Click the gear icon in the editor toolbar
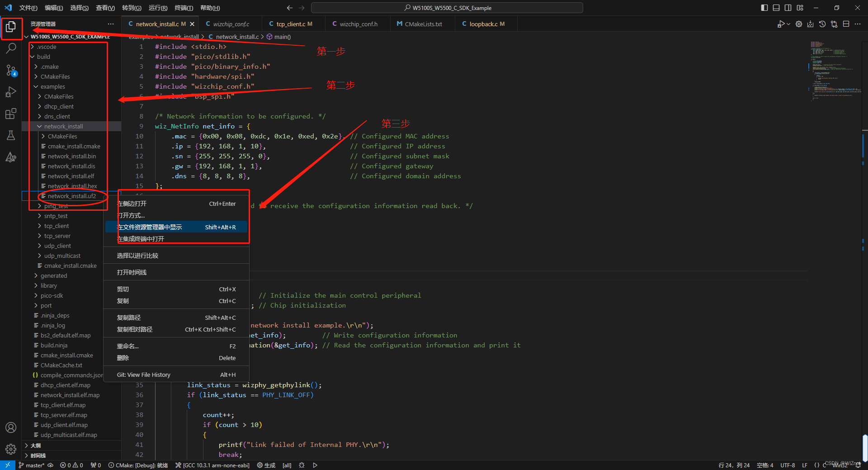Screen dimensions: 868x470 (x=799, y=24)
